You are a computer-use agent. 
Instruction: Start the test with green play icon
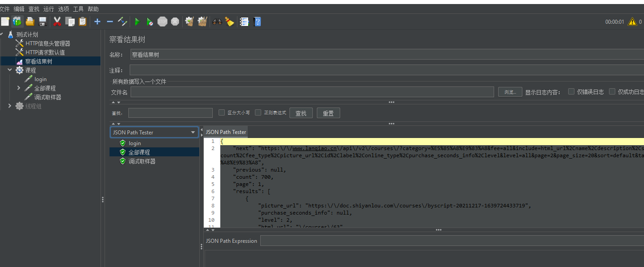[x=137, y=22]
